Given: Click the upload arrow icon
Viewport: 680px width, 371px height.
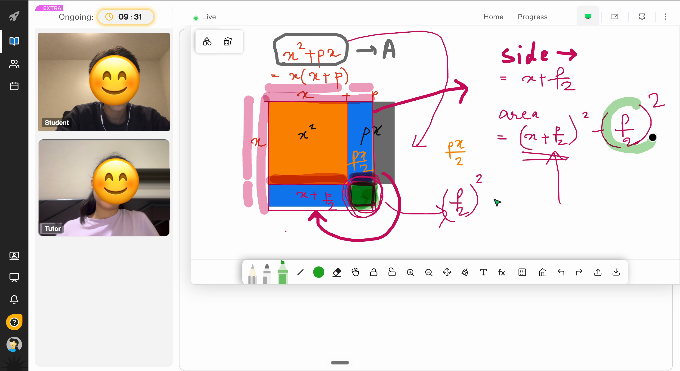Looking at the screenshot, I should point(598,272).
